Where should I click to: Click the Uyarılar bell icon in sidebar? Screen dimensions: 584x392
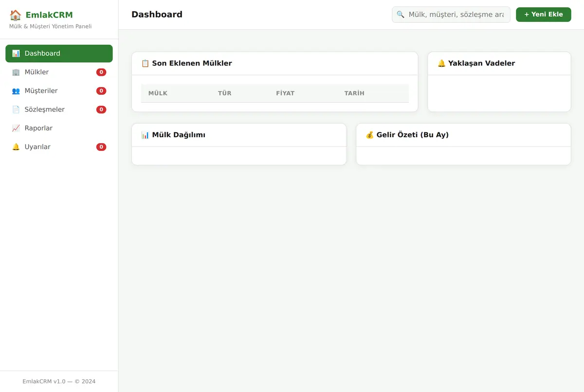click(16, 147)
